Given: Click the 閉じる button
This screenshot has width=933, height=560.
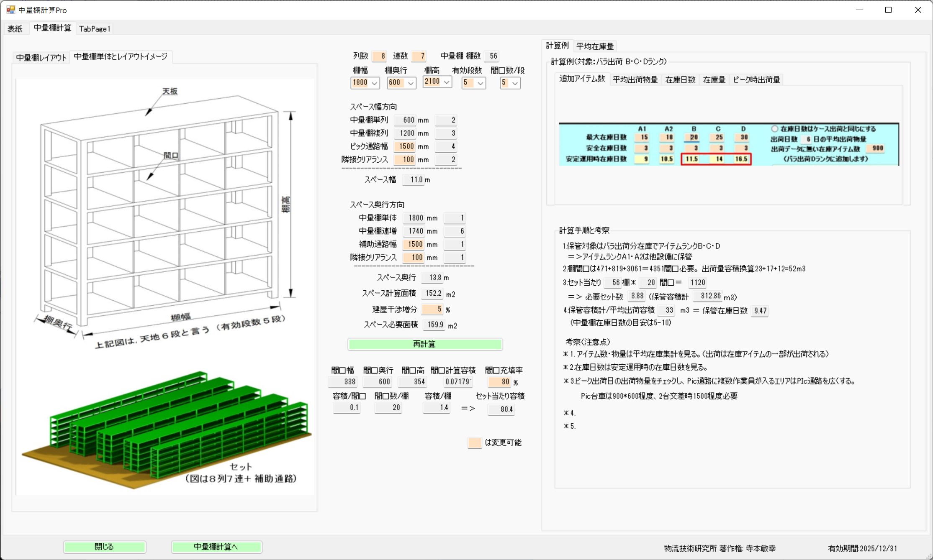Looking at the screenshot, I should (x=104, y=547).
